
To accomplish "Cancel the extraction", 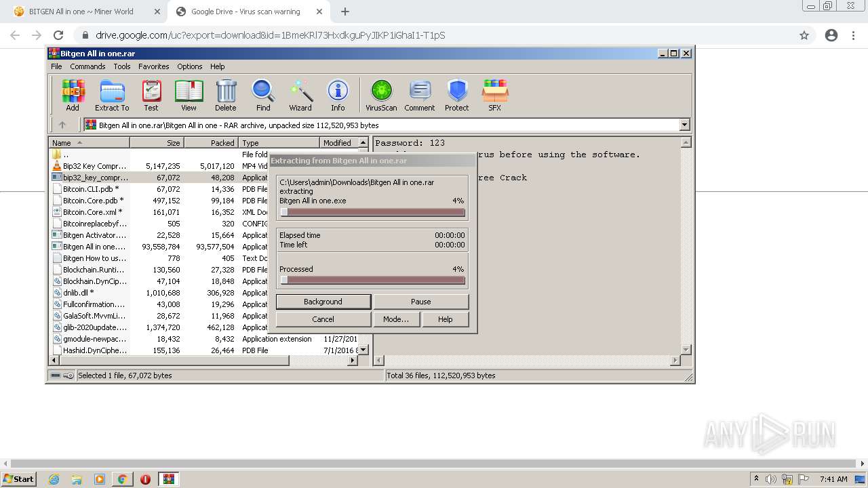I will click(323, 319).
